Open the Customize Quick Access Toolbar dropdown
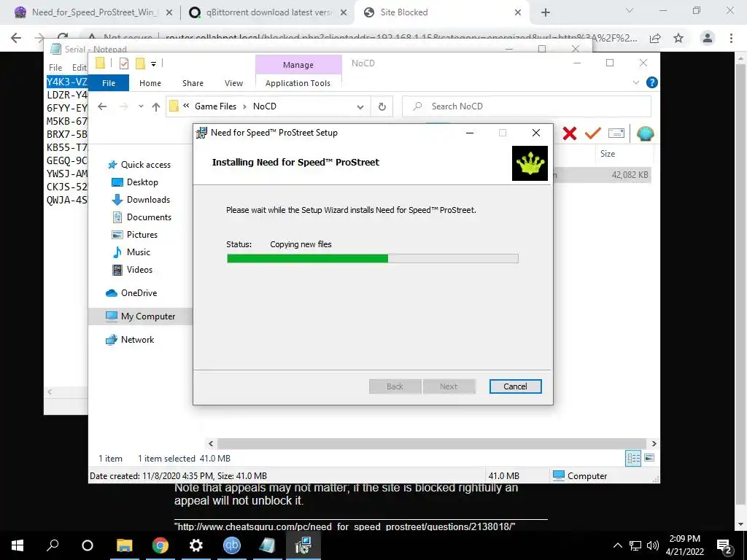Screen dimensions: 747x560 (x=153, y=64)
